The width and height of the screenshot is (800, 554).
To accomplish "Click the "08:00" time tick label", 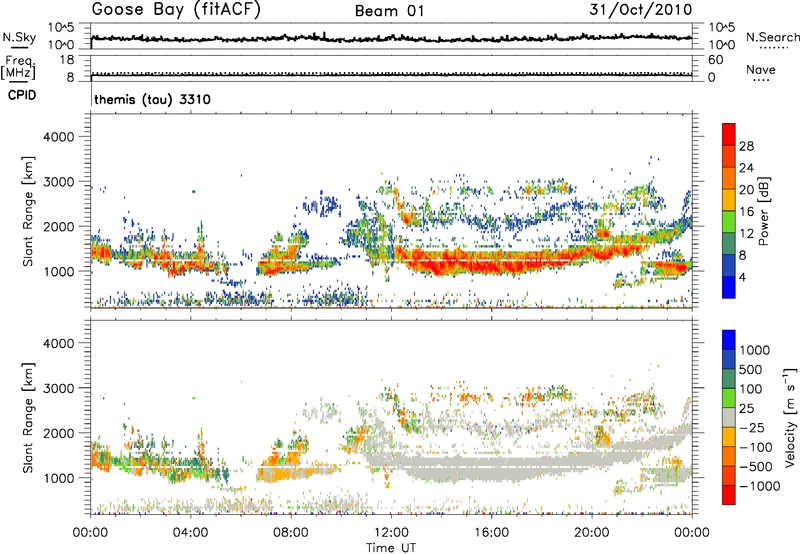I will (x=291, y=533).
